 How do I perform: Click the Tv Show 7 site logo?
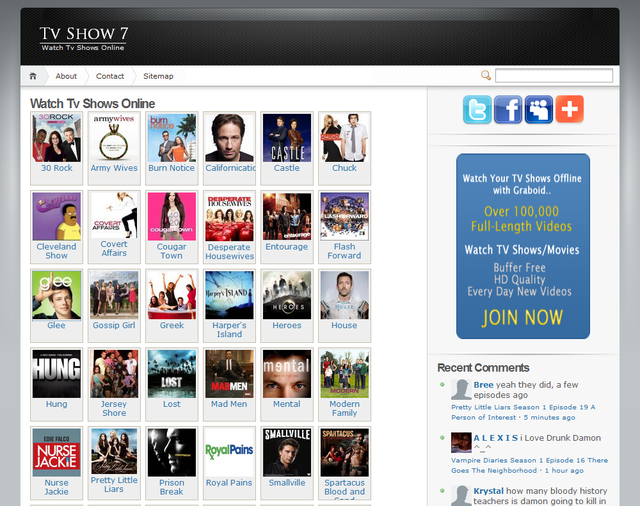pyautogui.click(x=84, y=38)
